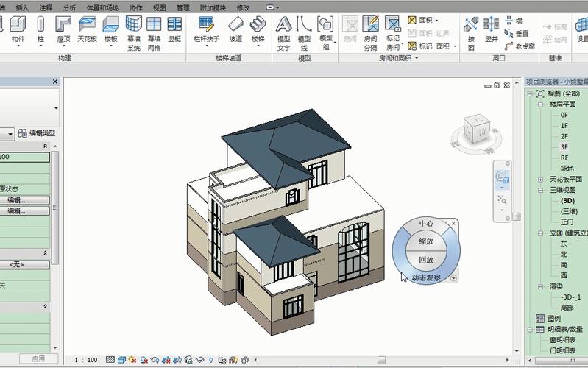The image size is (588, 368).
Task: Select the 屋顶 (Roof) tool
Action: click(63, 29)
